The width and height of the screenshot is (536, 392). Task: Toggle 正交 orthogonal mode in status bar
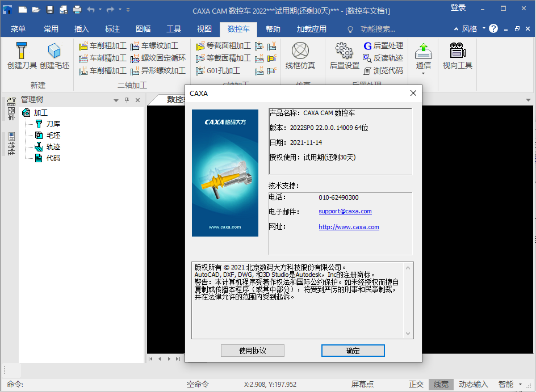416,385
